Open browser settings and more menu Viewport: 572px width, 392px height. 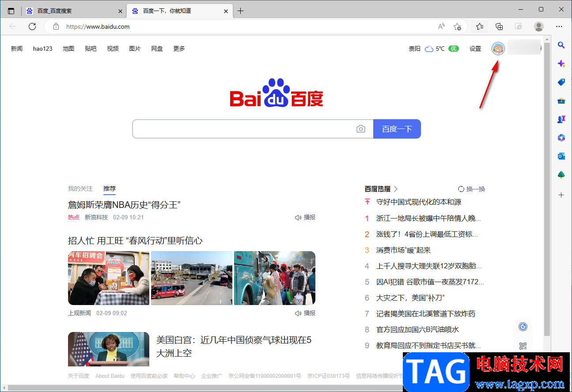(559, 26)
